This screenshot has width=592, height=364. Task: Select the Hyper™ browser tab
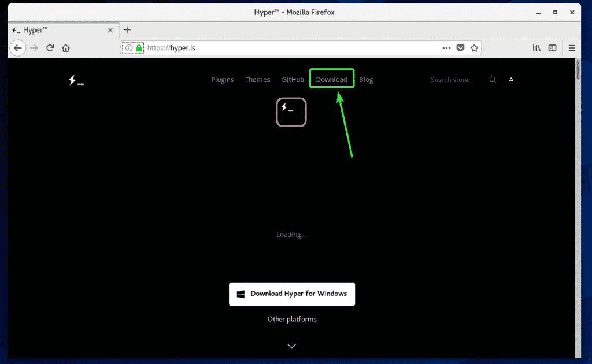pos(63,30)
